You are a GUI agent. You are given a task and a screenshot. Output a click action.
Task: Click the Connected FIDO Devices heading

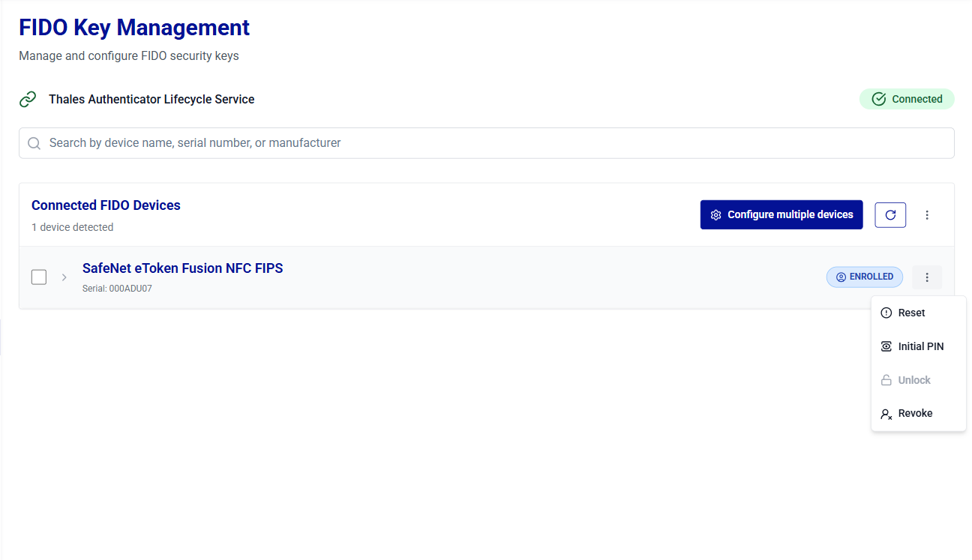[106, 205]
